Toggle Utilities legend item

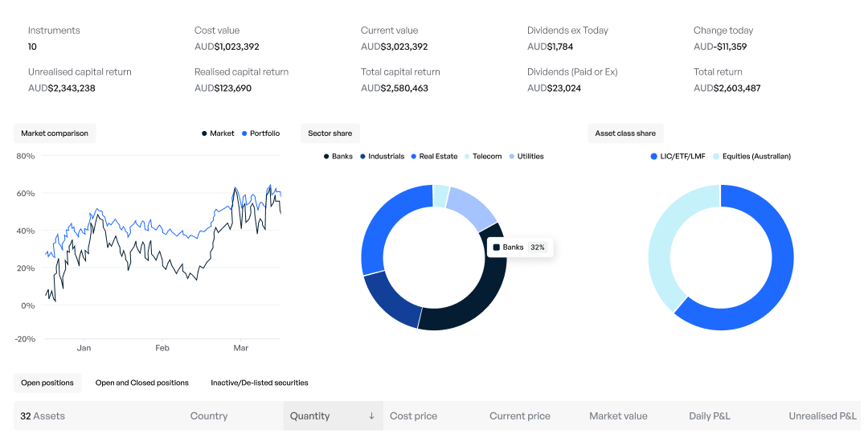coord(526,157)
